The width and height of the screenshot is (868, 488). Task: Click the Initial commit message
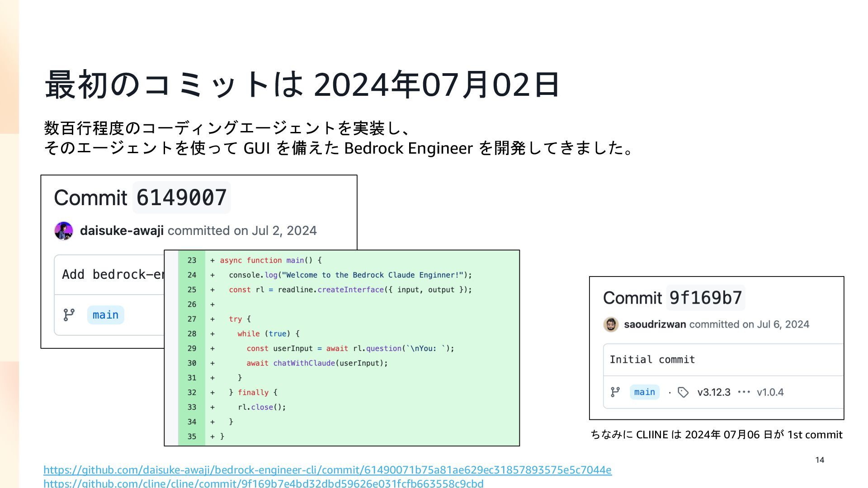click(x=652, y=360)
